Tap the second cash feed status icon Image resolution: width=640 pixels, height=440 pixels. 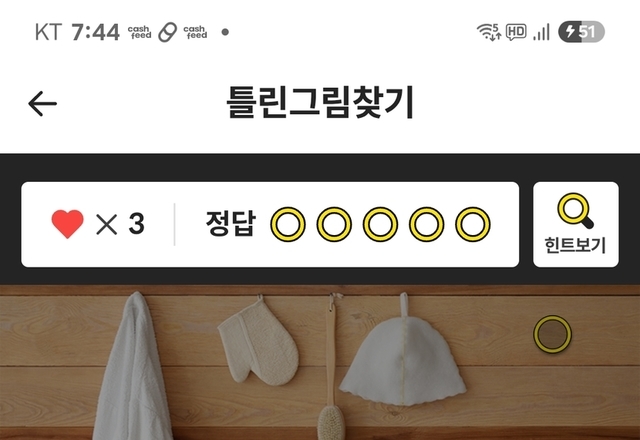pos(195,32)
